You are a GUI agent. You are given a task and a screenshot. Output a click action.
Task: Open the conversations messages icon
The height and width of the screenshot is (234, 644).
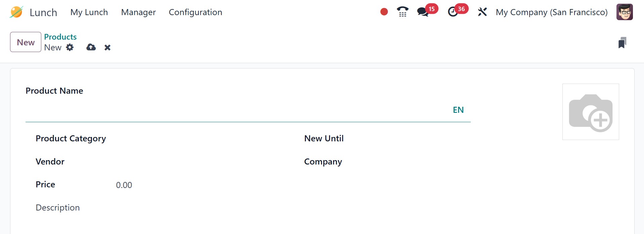[423, 12]
